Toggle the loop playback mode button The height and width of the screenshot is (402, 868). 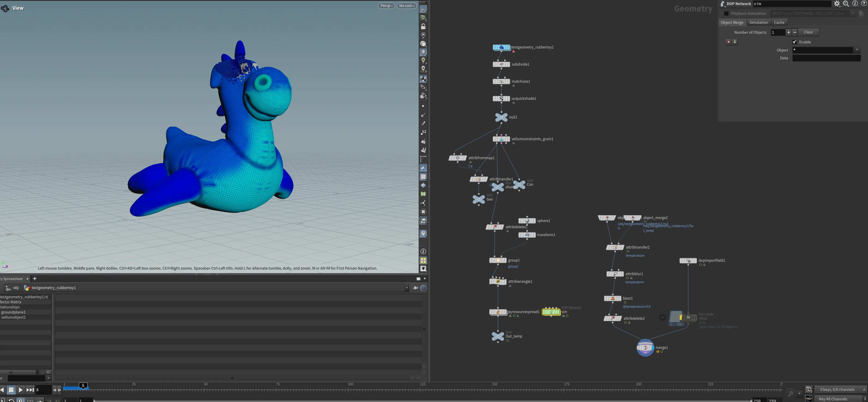pyautogui.click(x=11, y=400)
